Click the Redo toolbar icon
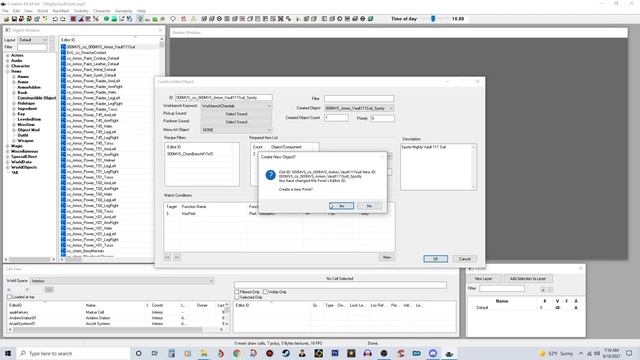 [x=63, y=19]
